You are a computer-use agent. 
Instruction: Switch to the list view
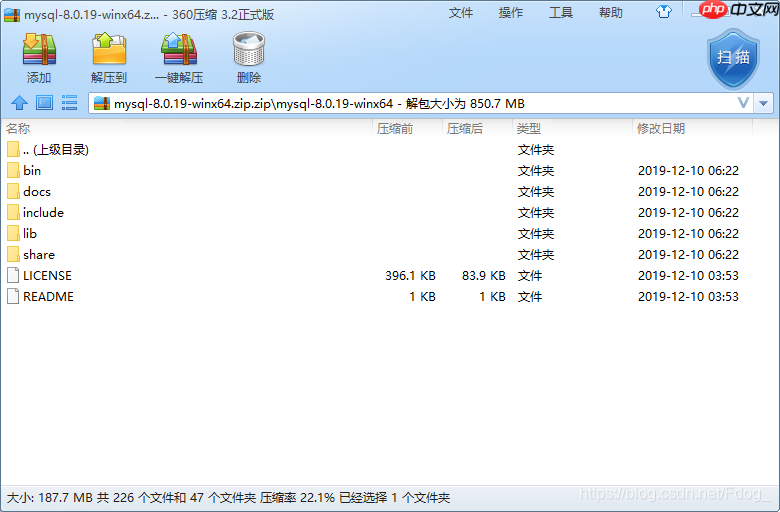click(69, 103)
